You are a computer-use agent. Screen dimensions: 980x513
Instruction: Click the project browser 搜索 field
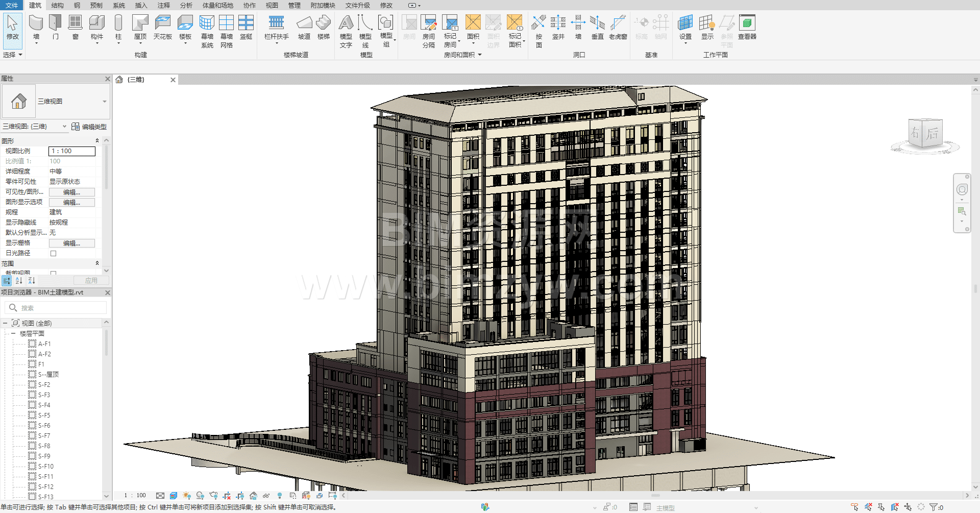(x=61, y=308)
